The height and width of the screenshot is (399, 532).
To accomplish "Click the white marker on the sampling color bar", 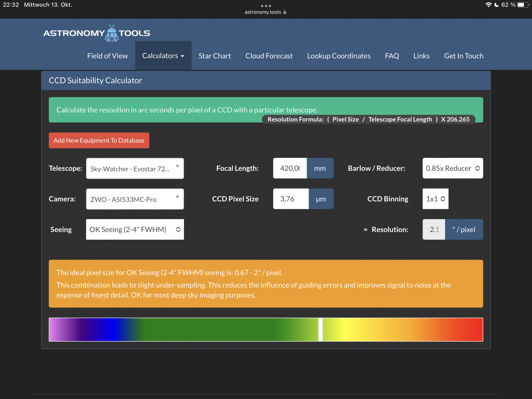I will tap(320, 329).
